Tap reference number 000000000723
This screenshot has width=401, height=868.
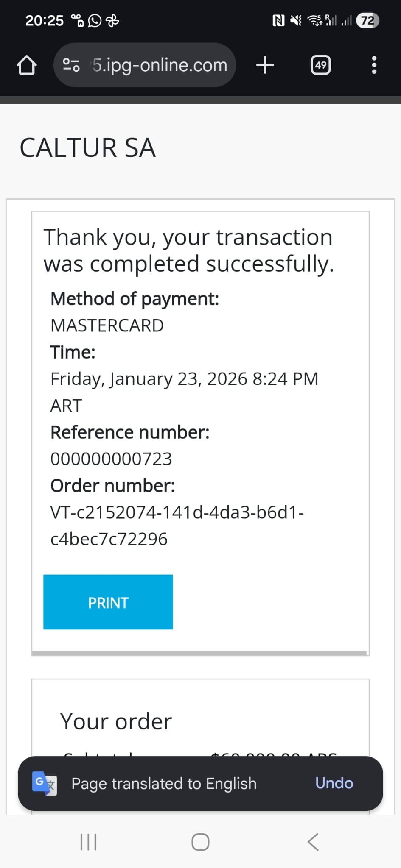pos(111,459)
